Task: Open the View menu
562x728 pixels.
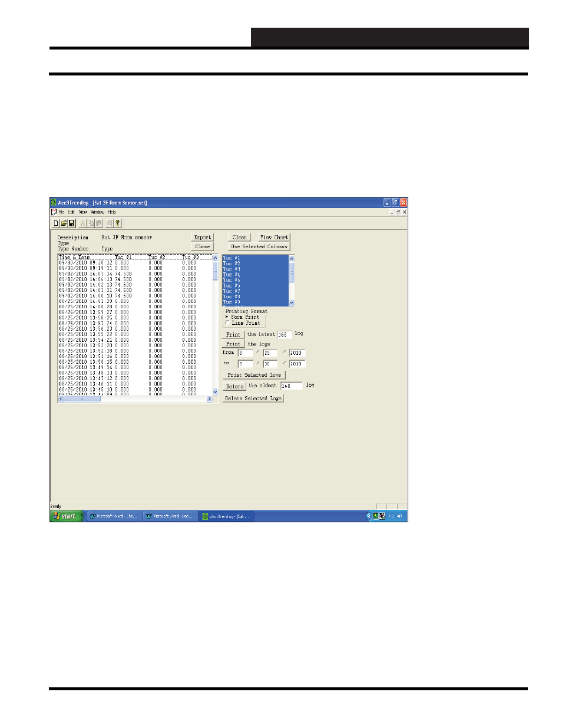Action: 83,212
